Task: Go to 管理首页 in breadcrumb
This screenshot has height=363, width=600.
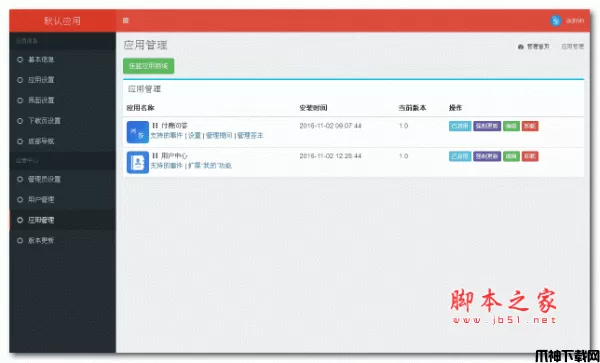Action: click(534, 47)
